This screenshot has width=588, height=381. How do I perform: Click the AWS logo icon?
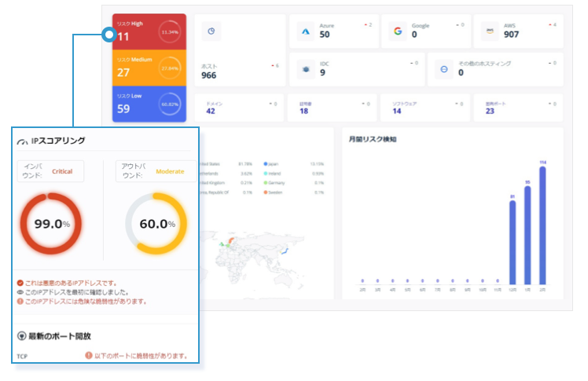point(490,31)
